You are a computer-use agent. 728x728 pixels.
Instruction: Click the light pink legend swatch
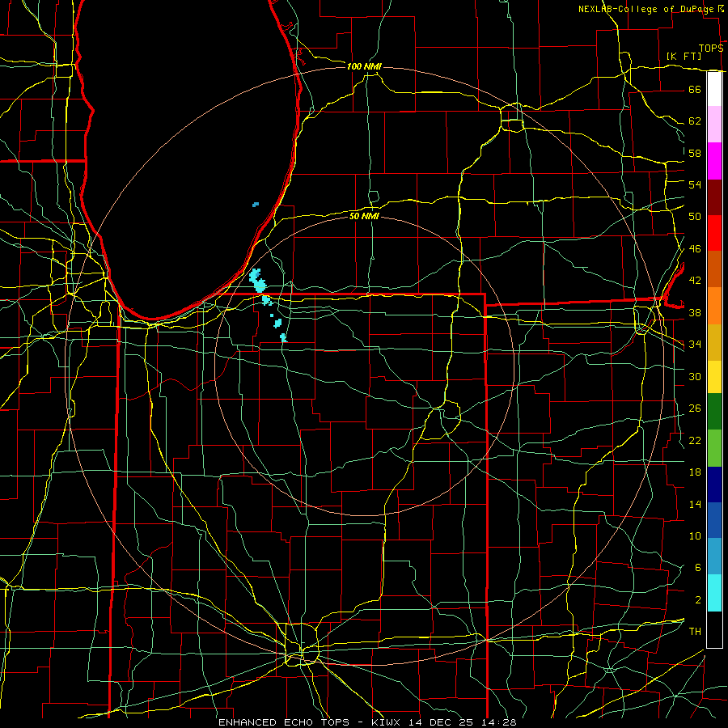(x=714, y=124)
